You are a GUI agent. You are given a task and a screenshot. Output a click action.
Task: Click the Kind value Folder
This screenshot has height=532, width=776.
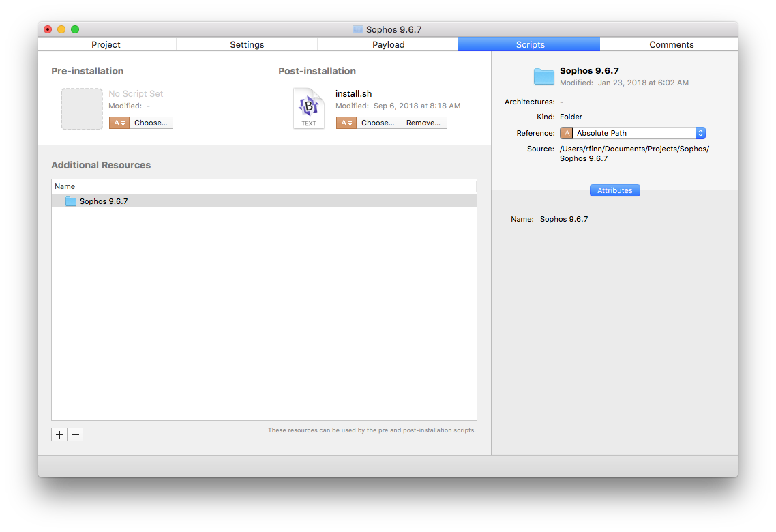(571, 117)
